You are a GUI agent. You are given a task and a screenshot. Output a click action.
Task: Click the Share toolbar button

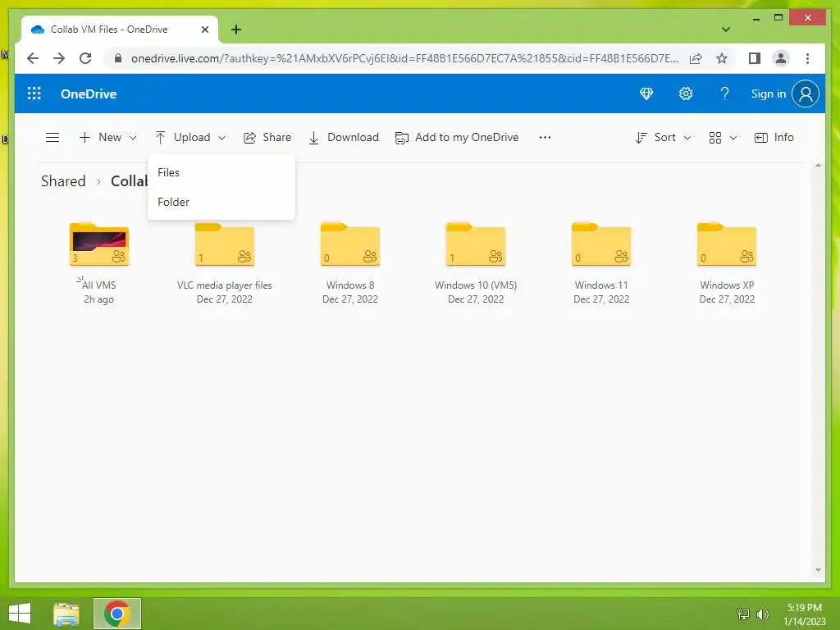267,138
